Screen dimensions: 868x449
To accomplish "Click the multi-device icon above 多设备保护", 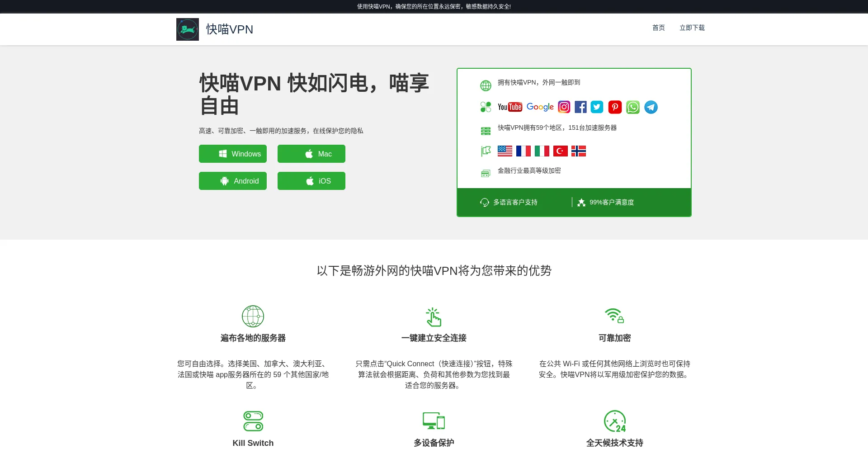I will point(434,421).
